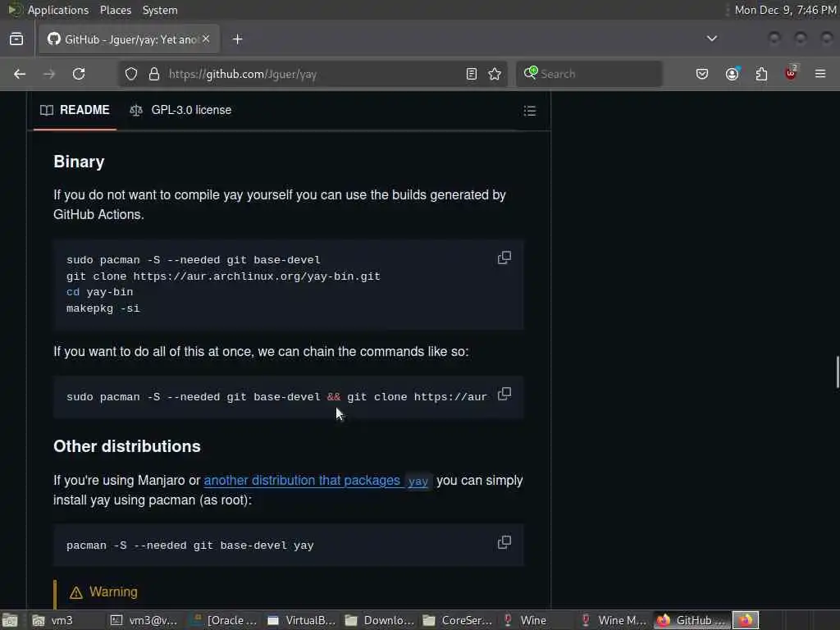
Task: Click the 'cd yay-bin' code line
Action: pos(99,293)
